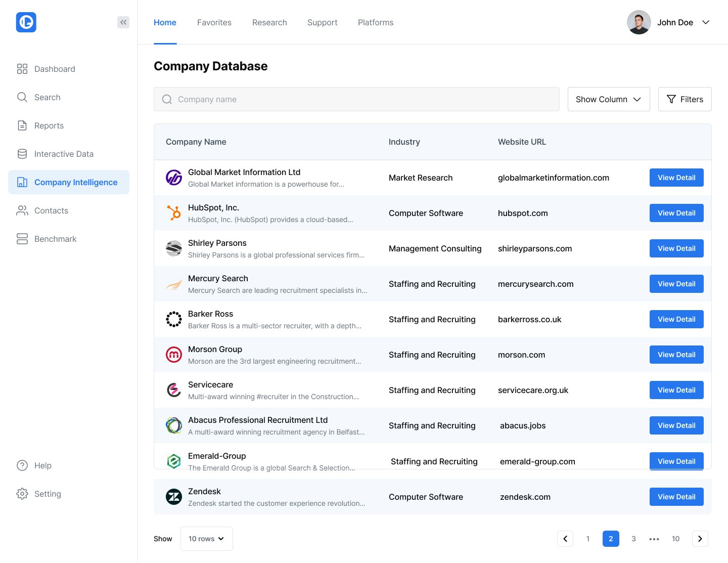The width and height of the screenshot is (728, 563).
Task: Click John Doe's profile avatar
Action: tap(639, 22)
